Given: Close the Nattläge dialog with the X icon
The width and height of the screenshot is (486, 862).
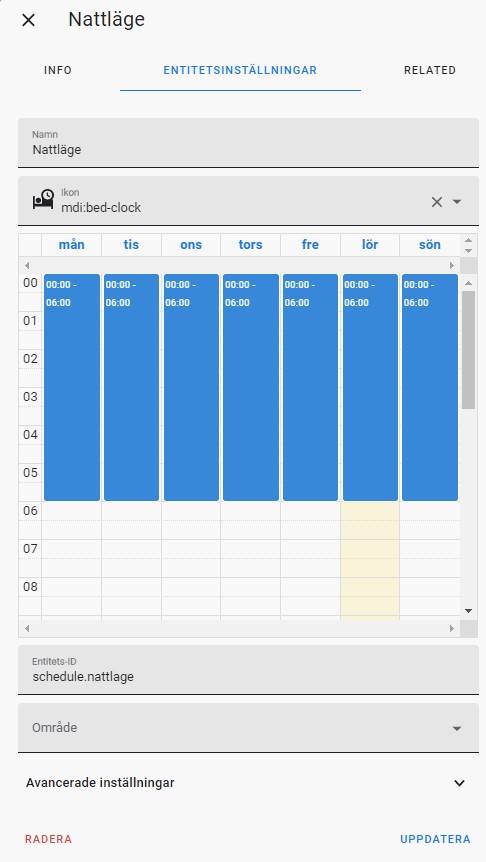Looking at the screenshot, I should tap(28, 20).
